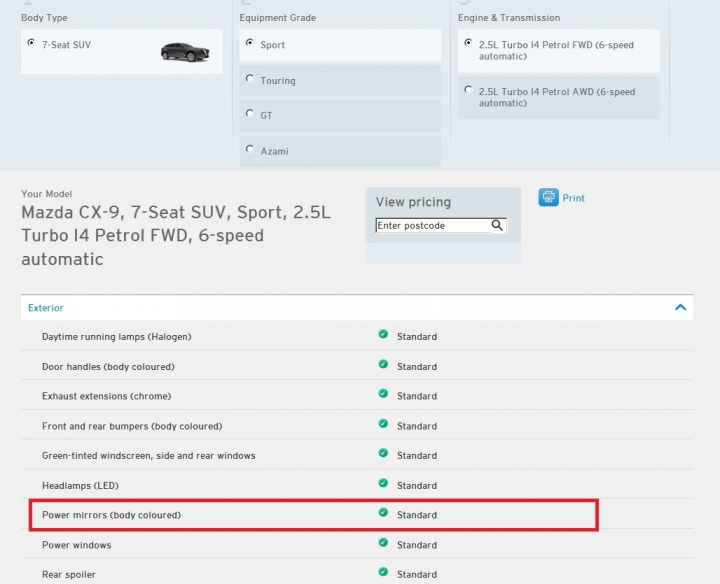Click the 'Power mirrors (body coloured)' text
The image size is (720, 584).
112,515
